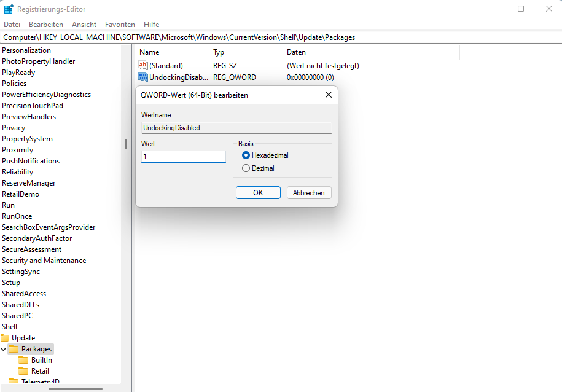Select the PreviewHandlers key

tap(29, 117)
